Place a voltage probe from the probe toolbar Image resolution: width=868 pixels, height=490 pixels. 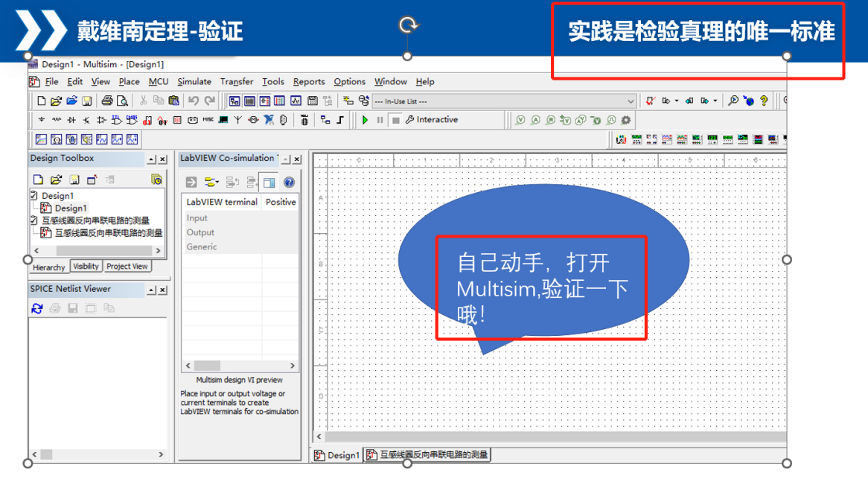(520, 120)
